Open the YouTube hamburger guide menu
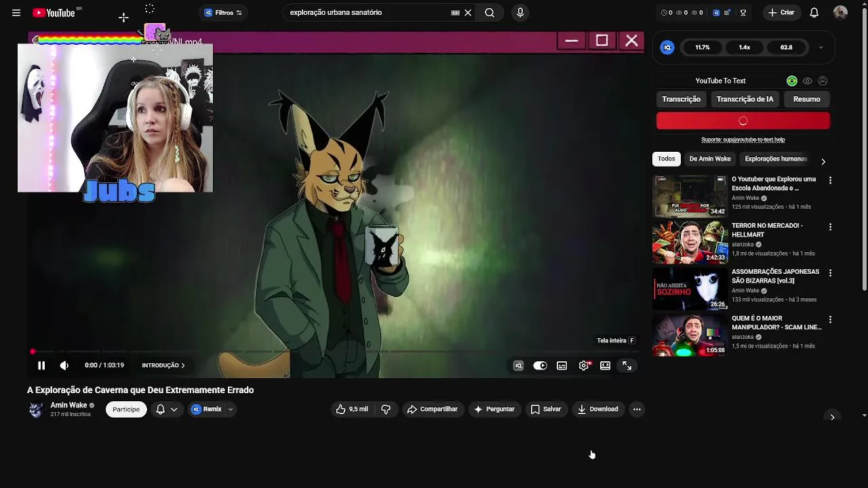868x488 pixels. (16, 13)
